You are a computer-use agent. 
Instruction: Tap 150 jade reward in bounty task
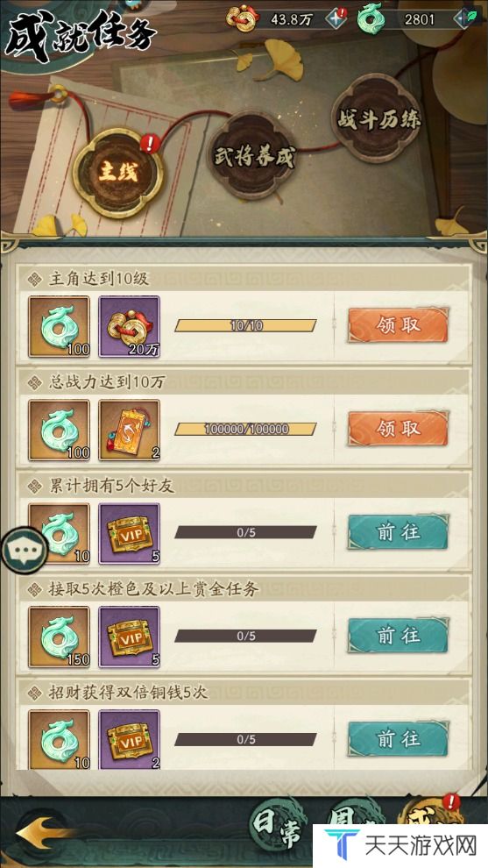coord(60,637)
